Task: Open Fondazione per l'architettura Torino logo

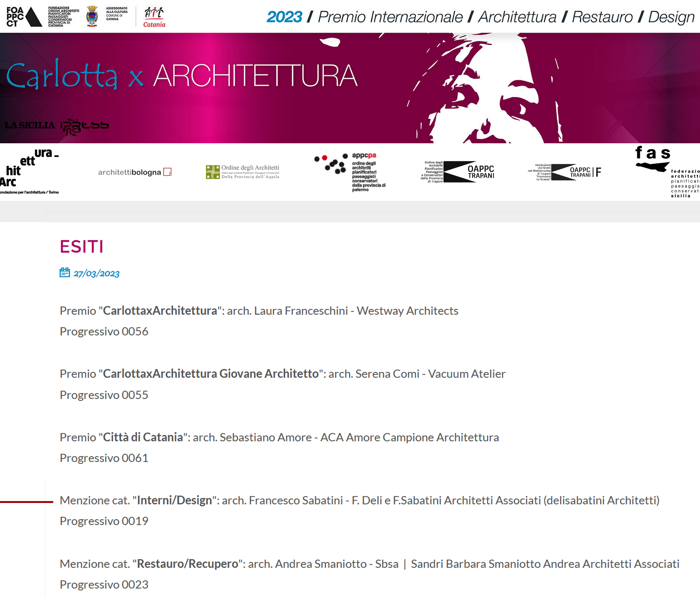Action: (x=30, y=171)
